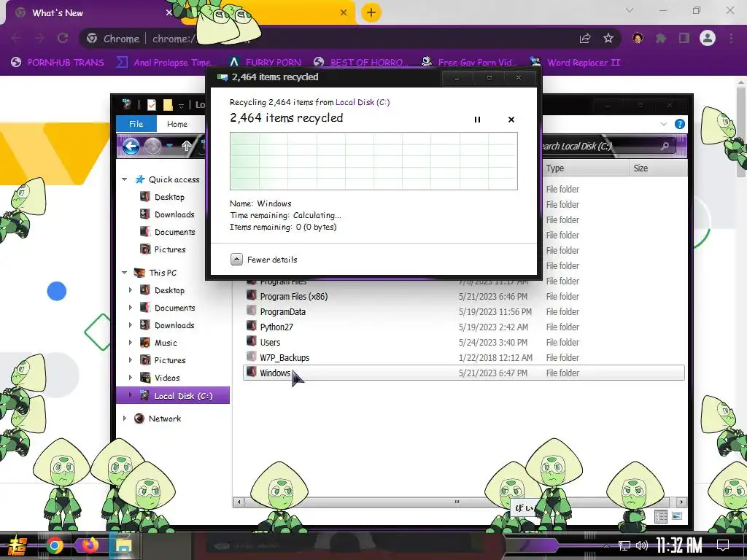Open Explorer help via blue question mark

pos(680,124)
